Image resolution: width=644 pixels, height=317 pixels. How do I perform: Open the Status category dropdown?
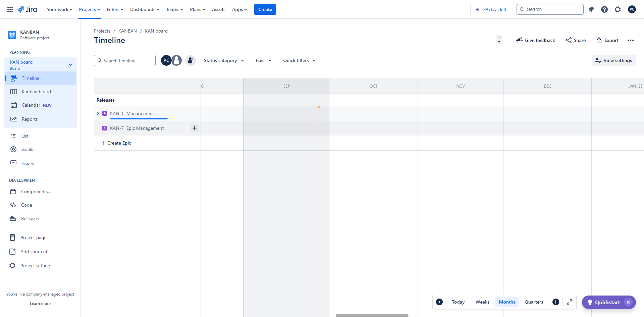tap(224, 60)
